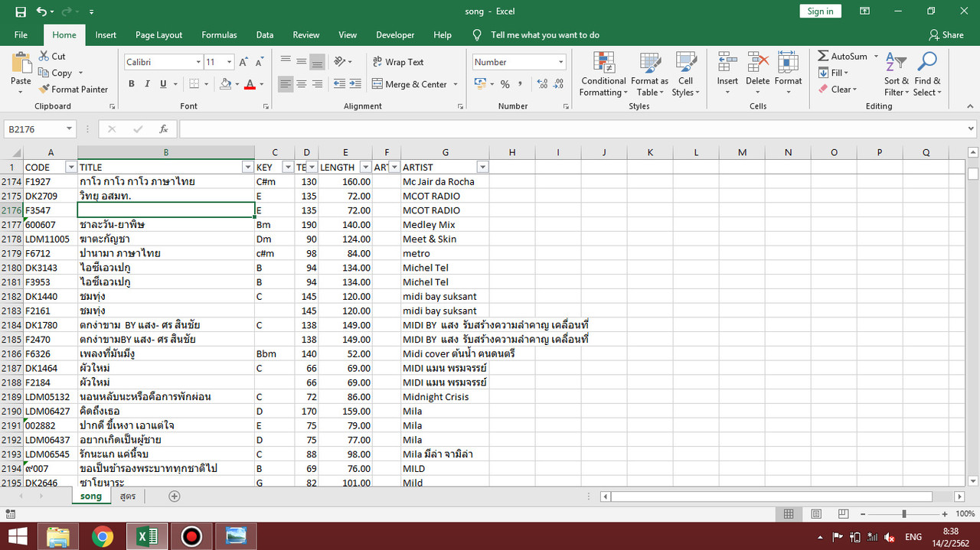Increase the cell indent
Image resolution: width=980 pixels, height=550 pixels.
click(x=355, y=84)
